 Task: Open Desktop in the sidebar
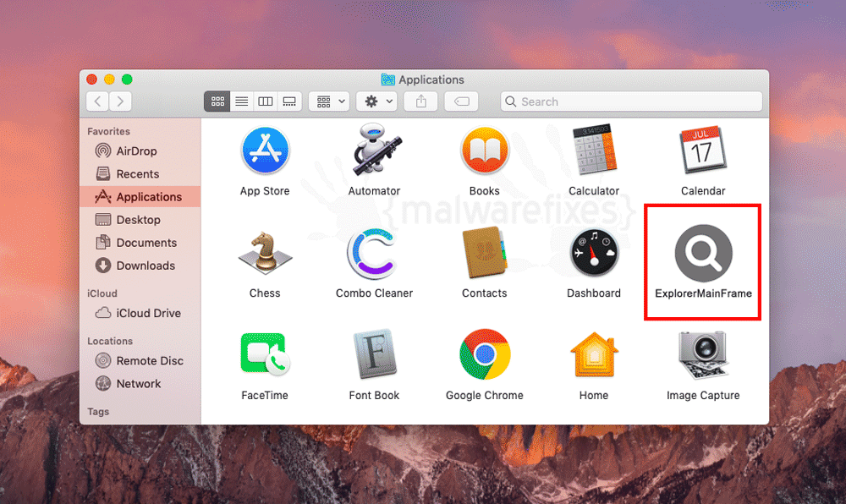tap(140, 220)
